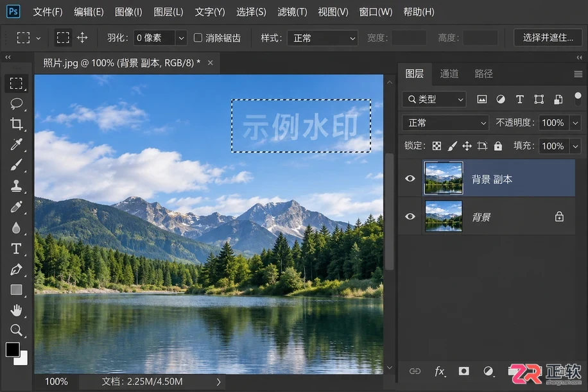Click the link layers chain icon
Image resolution: width=588 pixels, height=392 pixels.
415,371
